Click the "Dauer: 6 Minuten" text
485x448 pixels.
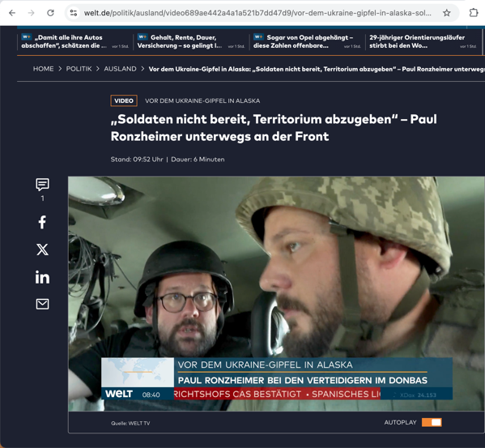coord(198,160)
